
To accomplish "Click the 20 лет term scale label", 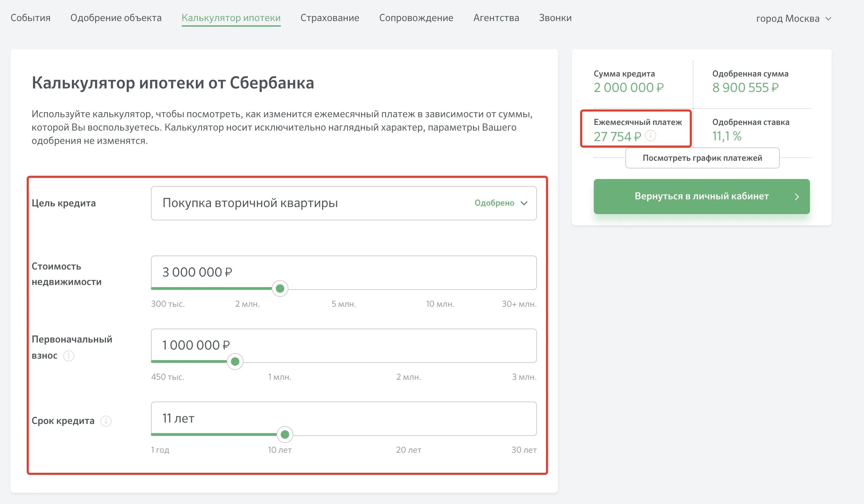I will tap(408, 450).
